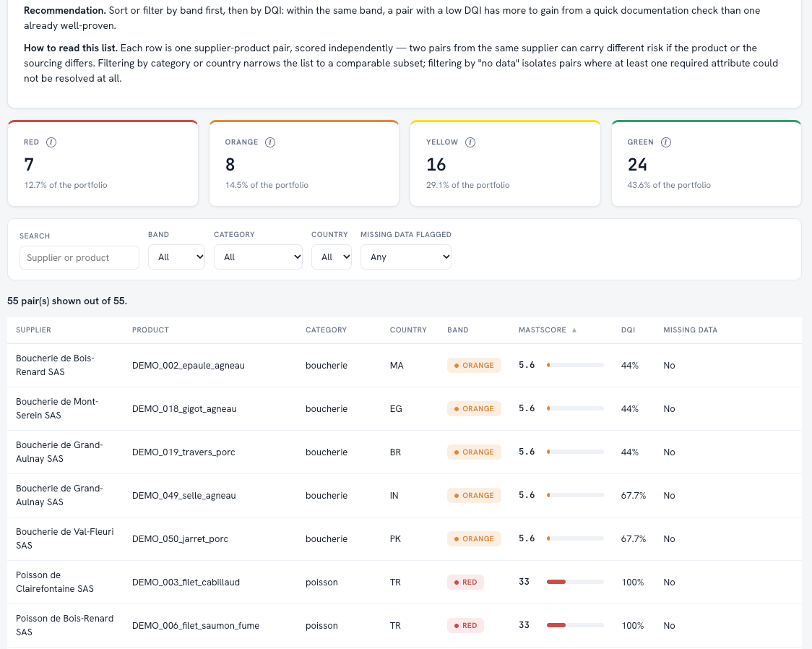812x649 pixels.
Task: Sort by the BAND column header
Action: [x=458, y=330]
